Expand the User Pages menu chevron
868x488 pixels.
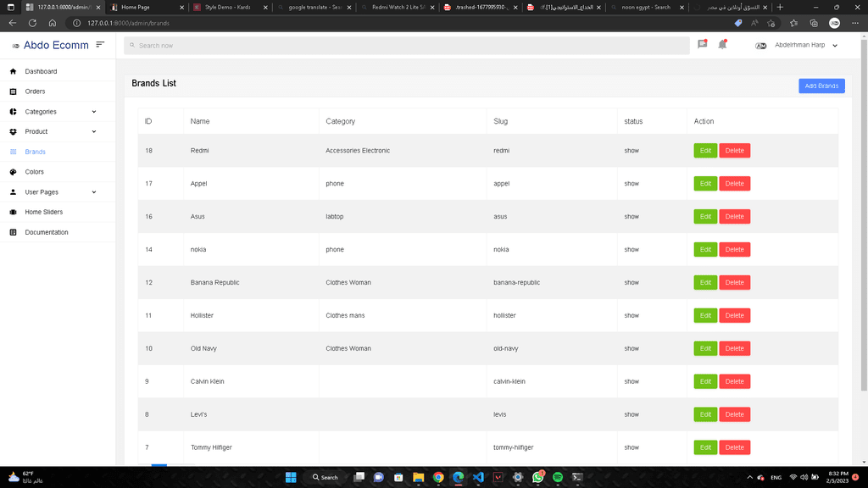[x=94, y=192]
